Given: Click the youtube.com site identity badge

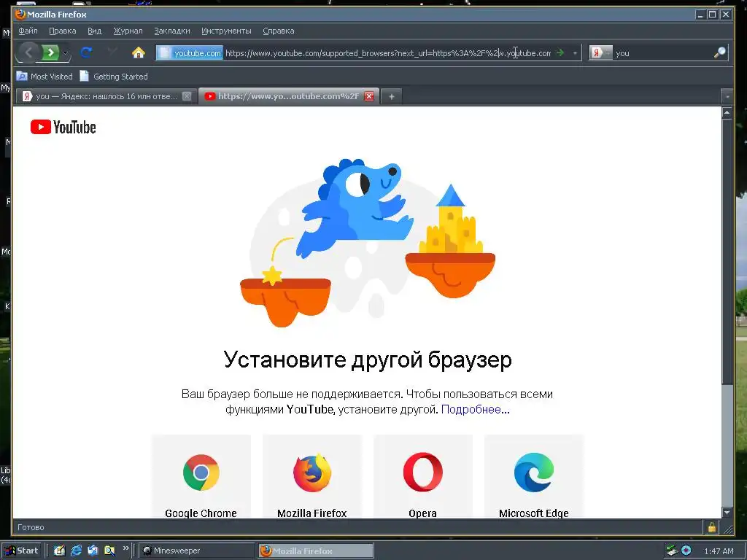Looking at the screenshot, I should point(190,52).
